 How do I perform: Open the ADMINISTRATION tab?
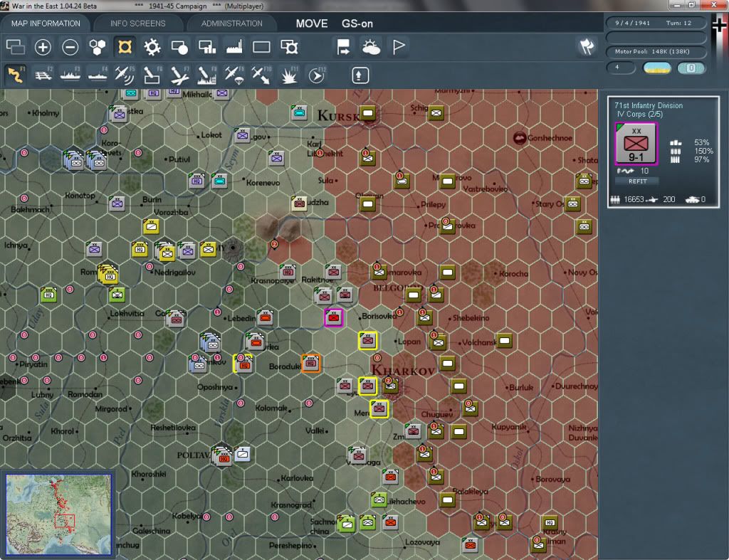click(x=231, y=23)
